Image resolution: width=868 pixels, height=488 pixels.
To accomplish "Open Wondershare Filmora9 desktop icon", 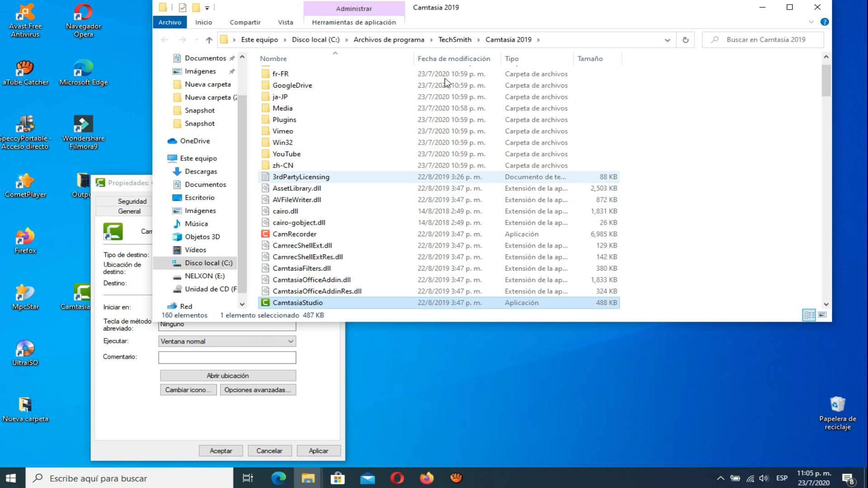I will 83,132.
